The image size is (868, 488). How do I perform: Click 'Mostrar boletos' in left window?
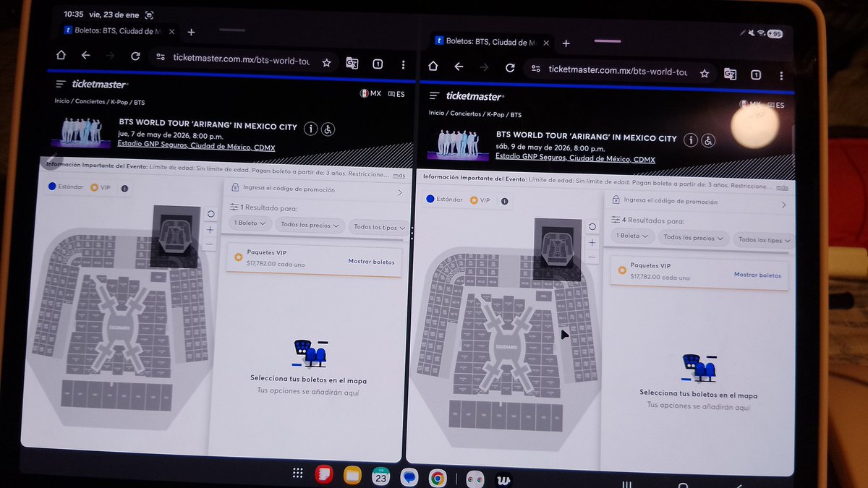[x=371, y=262]
